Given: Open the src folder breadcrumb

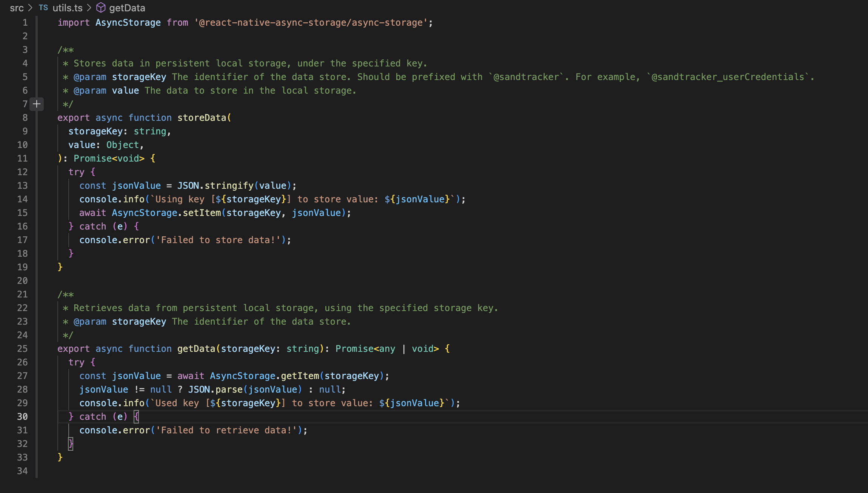Looking at the screenshot, I should coord(17,8).
